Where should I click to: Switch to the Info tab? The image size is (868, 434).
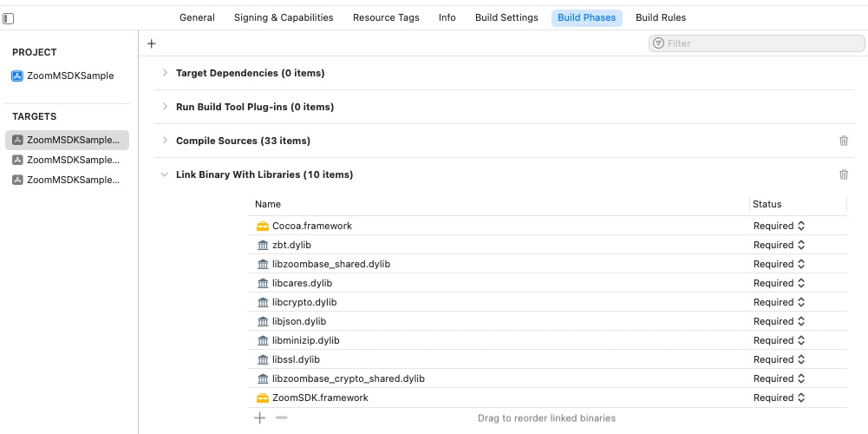[447, 17]
